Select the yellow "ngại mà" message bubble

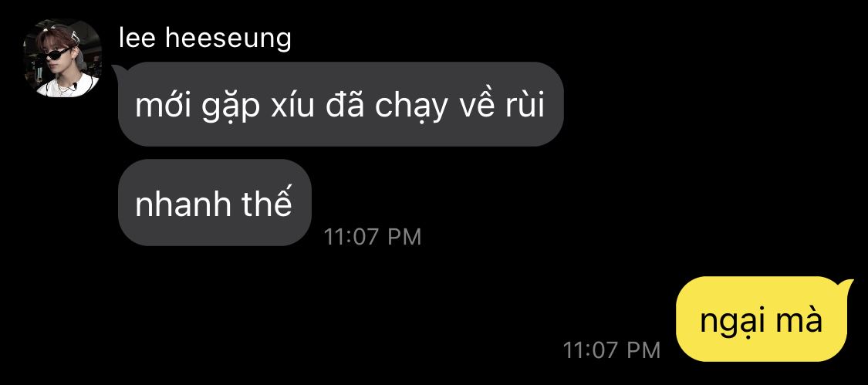click(x=762, y=319)
